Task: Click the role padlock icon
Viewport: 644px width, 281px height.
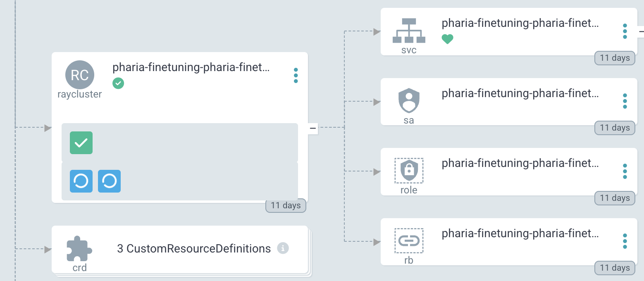Action: click(x=409, y=170)
